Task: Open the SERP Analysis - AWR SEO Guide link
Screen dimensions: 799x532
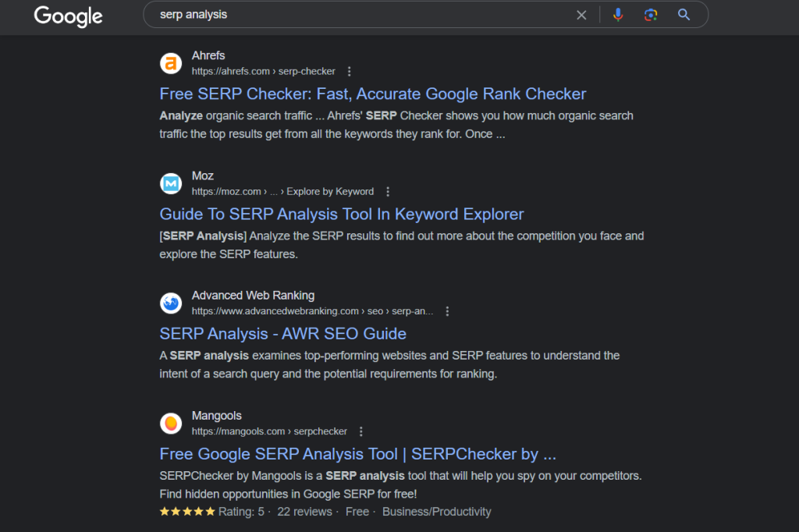Action: pos(282,334)
